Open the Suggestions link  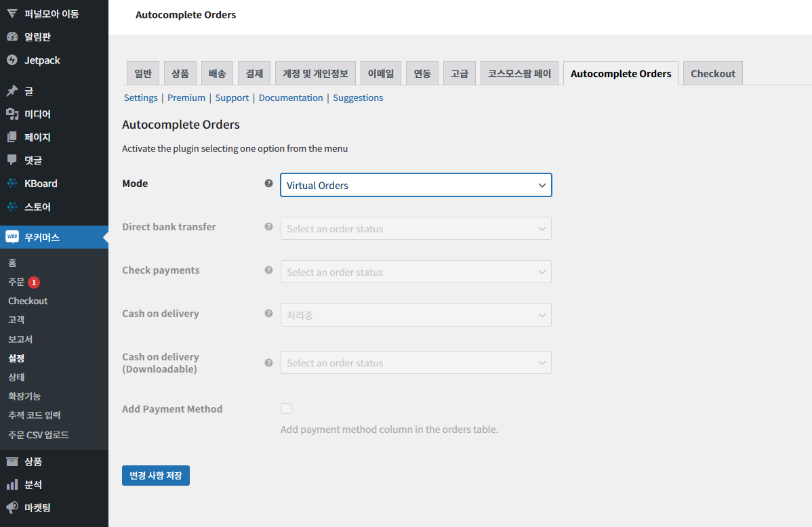click(358, 98)
